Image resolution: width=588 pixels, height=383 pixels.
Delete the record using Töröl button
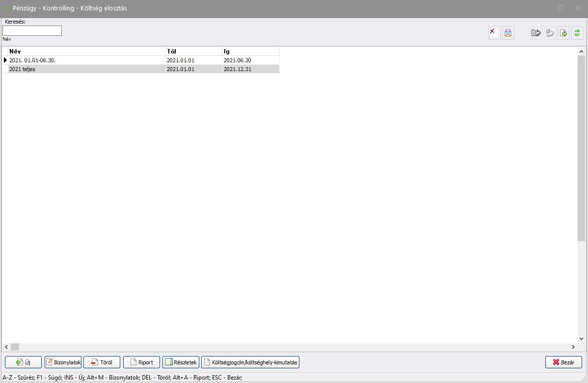pos(102,362)
